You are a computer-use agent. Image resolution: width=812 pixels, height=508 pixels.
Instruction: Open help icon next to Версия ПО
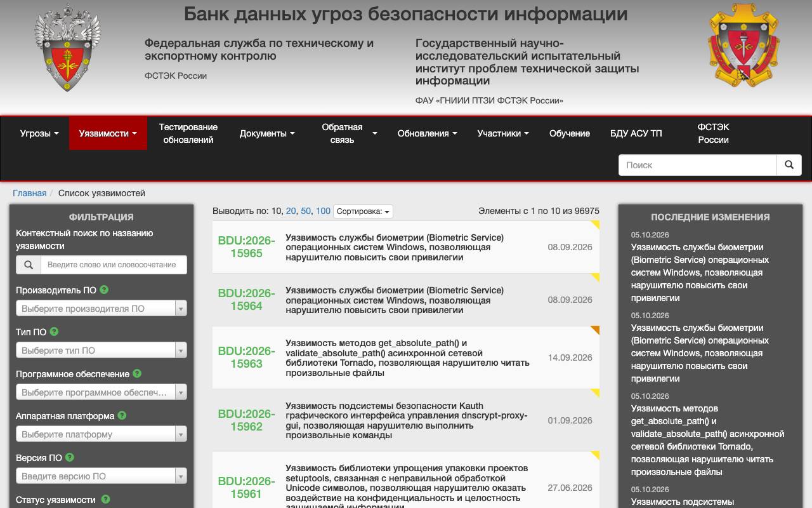(x=70, y=457)
